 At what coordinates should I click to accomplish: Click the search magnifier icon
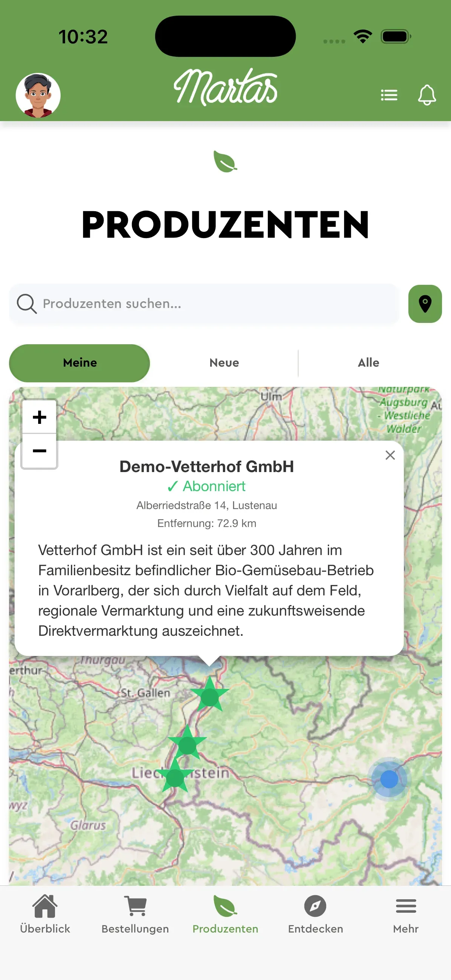(x=27, y=303)
